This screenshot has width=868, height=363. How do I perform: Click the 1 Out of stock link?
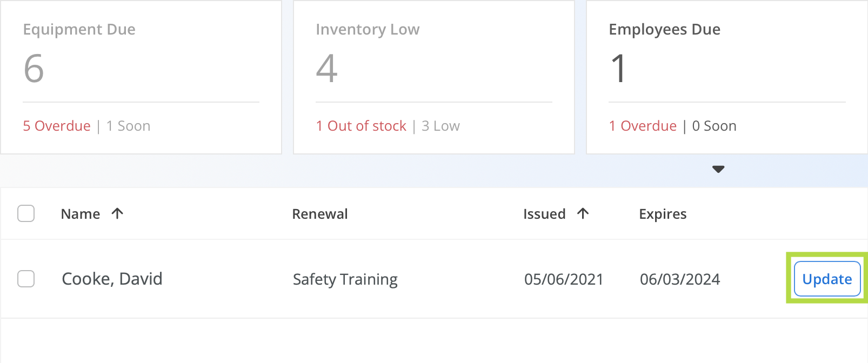[361, 126]
